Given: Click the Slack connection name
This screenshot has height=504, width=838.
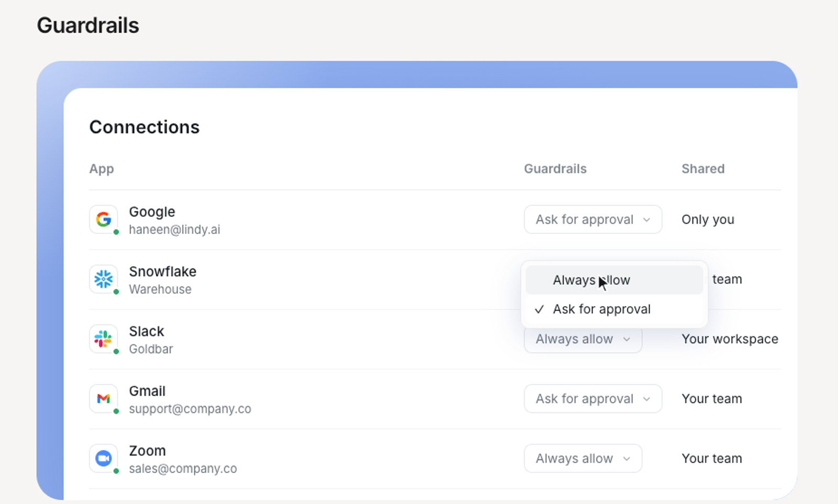Looking at the screenshot, I should point(147,331).
